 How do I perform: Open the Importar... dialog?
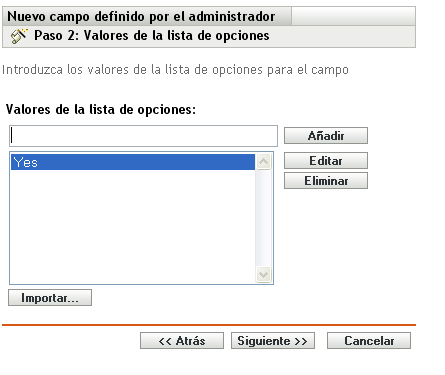point(50,298)
